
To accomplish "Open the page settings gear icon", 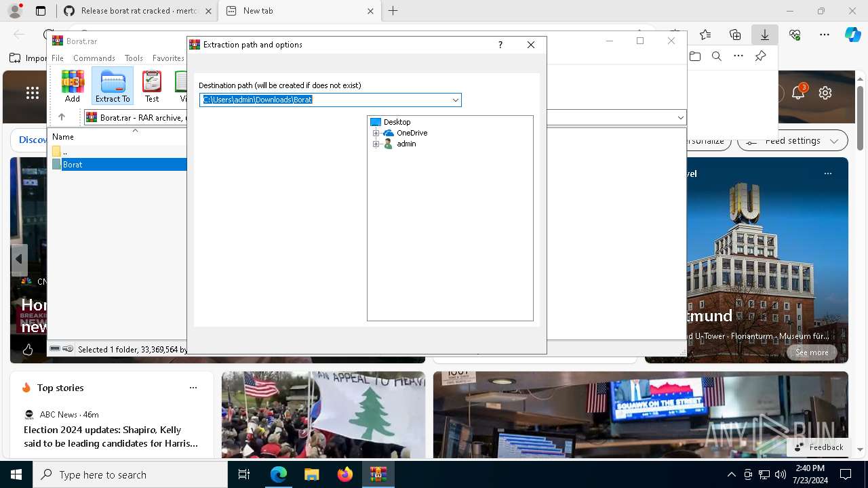I will coord(825,93).
